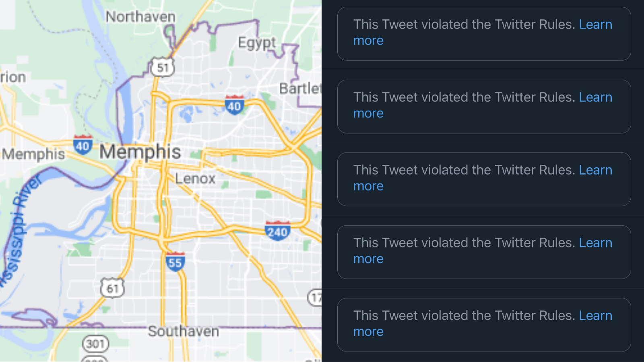Click the Lenox neighborhood label
Viewport: 644px width, 362px height.
pos(195,179)
